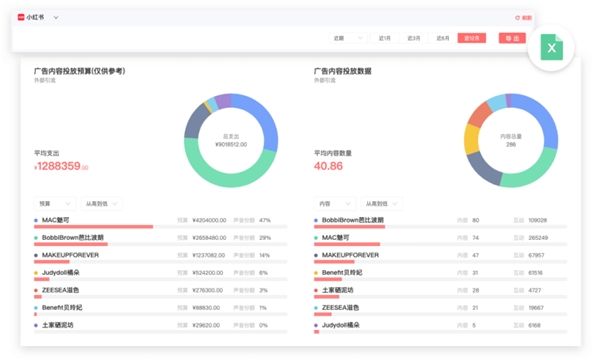The height and width of the screenshot is (360, 600).
Task: Open the 预算 metric dropdown
Action: (55, 204)
